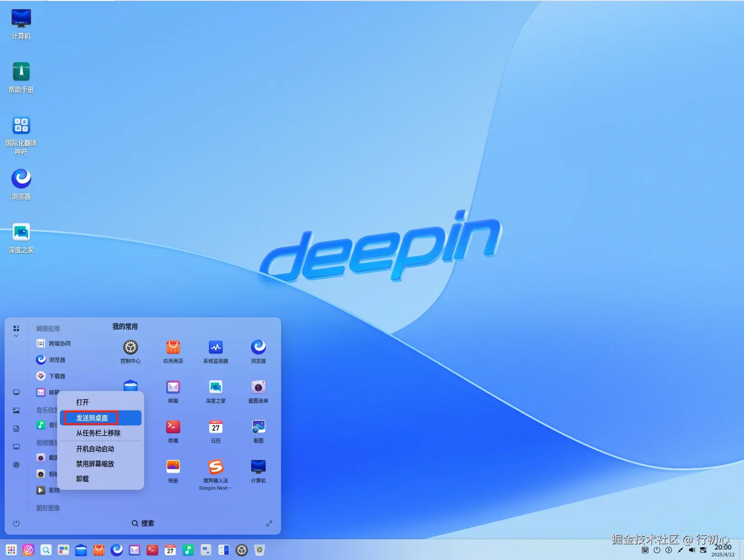
Task: Open computer shortcut in launcher sidebar
Action: point(16,392)
